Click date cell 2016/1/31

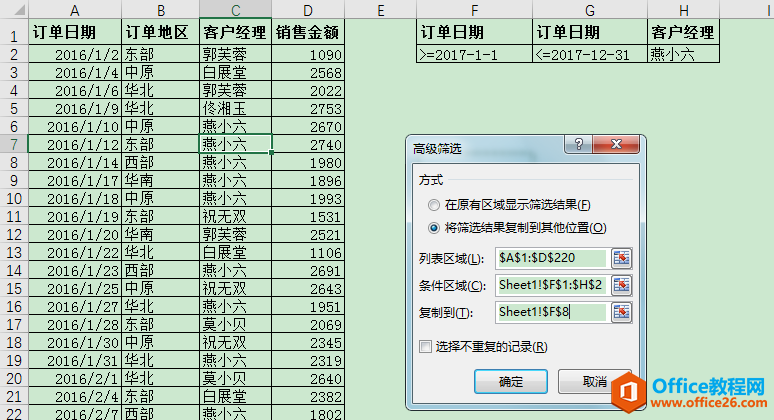pos(75,360)
